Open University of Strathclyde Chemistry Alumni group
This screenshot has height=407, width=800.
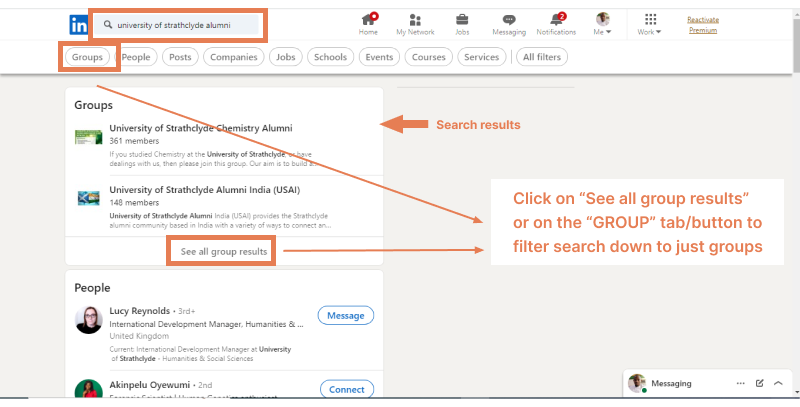[x=201, y=128]
